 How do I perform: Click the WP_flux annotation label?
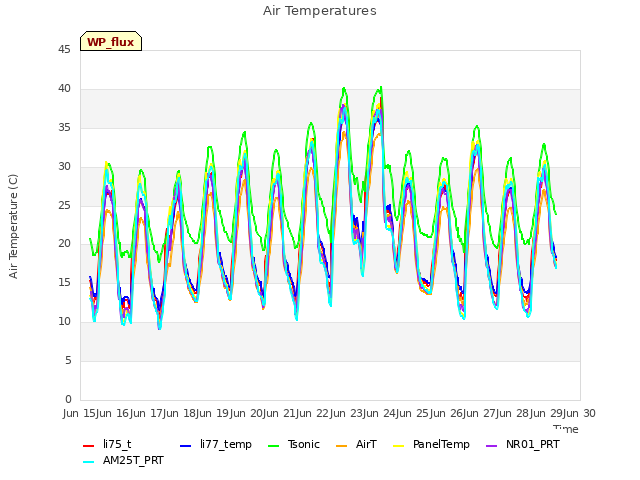pos(111,41)
